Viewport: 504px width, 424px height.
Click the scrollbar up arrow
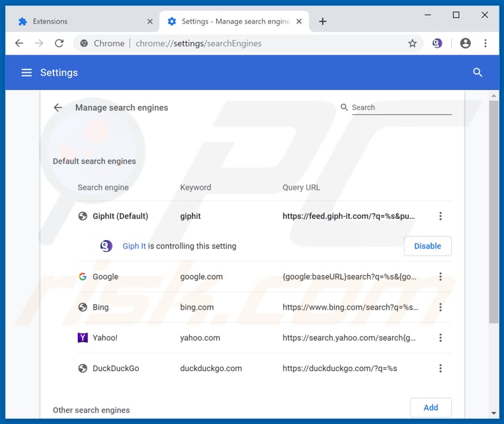click(x=494, y=96)
